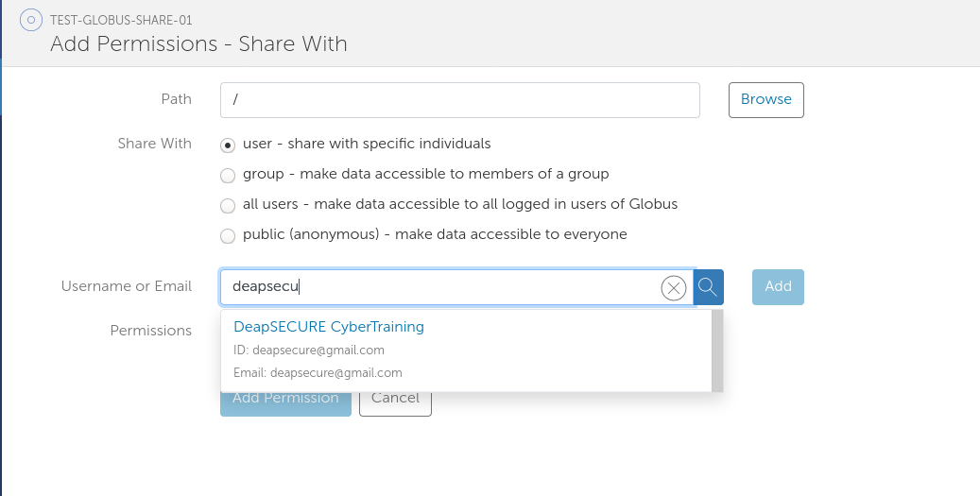Click the Permissions label

[150, 331]
